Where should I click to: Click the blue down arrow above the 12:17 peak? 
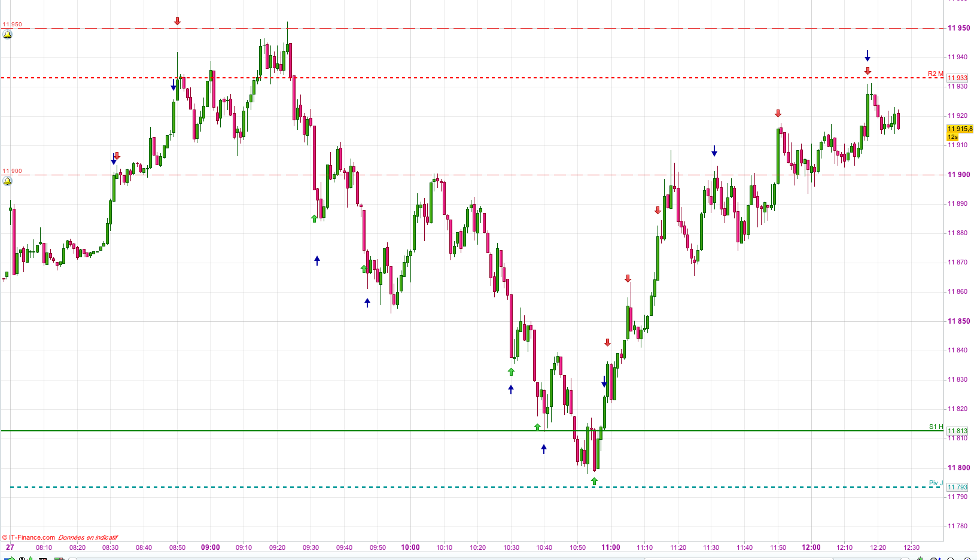point(867,56)
